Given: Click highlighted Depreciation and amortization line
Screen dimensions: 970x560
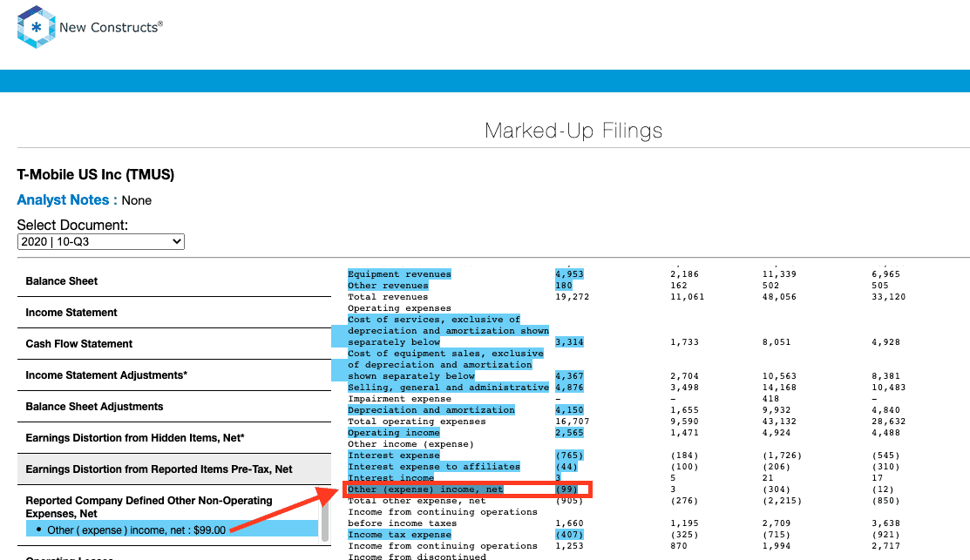Looking at the screenshot, I should 431,410.
